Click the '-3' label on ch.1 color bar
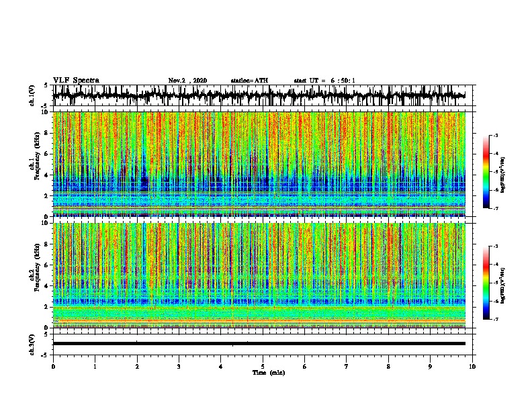This screenshot has width=532, height=411. tap(496, 135)
